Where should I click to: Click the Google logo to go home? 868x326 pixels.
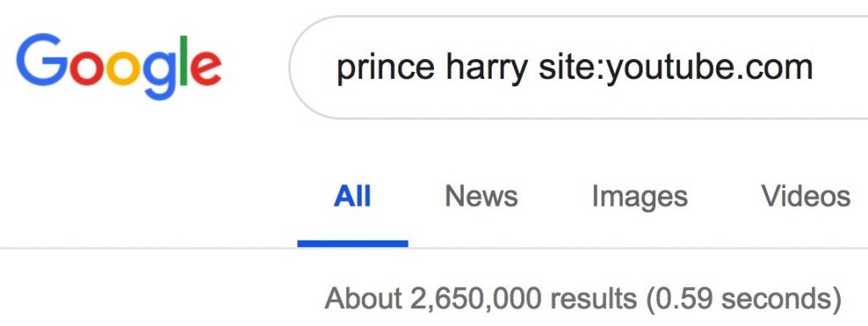119,66
